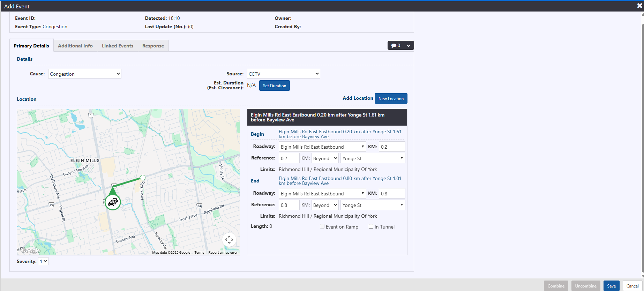Click the comments speech bubble icon
Screen dimensions: 644x291
click(x=394, y=46)
